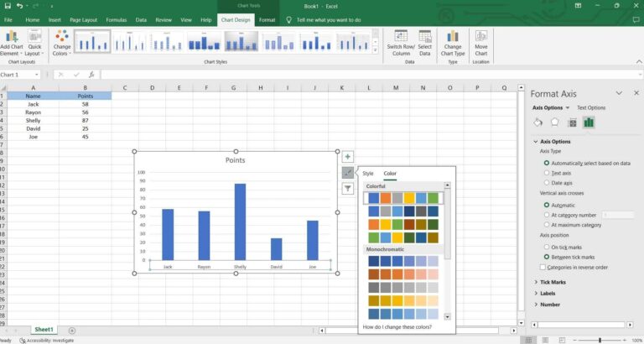The height and width of the screenshot is (344, 644).
Task: Open the Quick Layout icon
Action: 34,37
